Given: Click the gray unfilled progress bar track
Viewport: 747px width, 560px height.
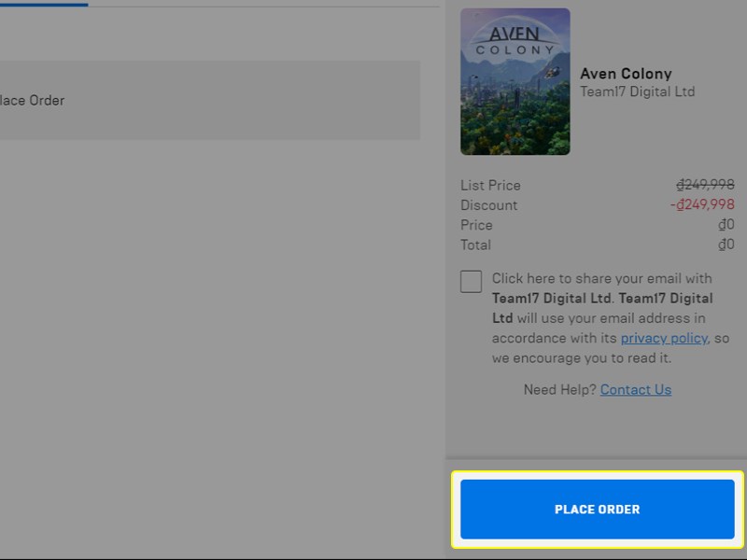Looking at the screenshot, I should (x=263, y=7).
